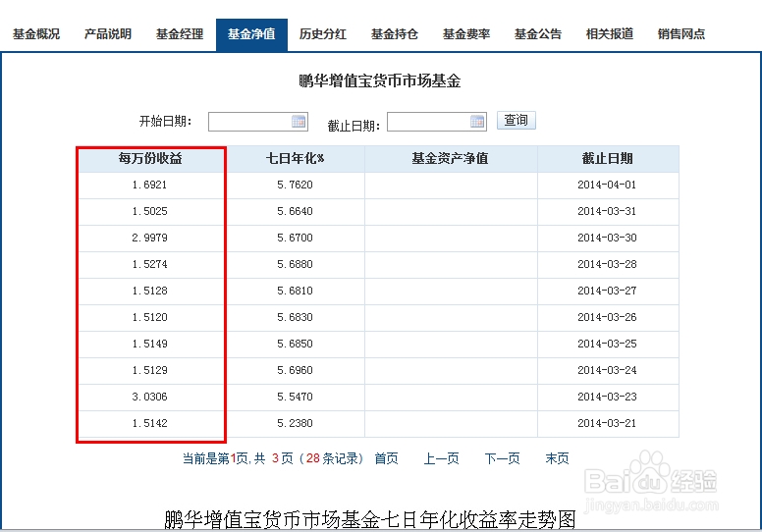Focus the 截止日期 input field
The height and width of the screenshot is (532, 762).
(x=437, y=122)
